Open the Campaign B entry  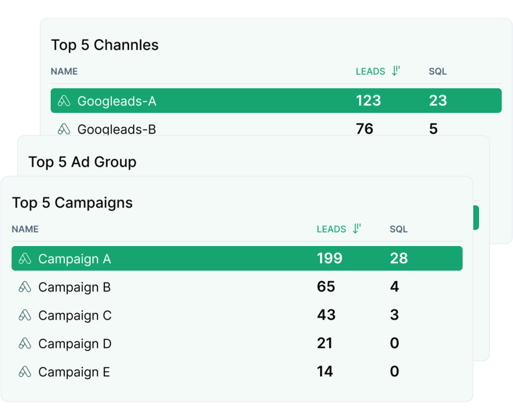74,287
